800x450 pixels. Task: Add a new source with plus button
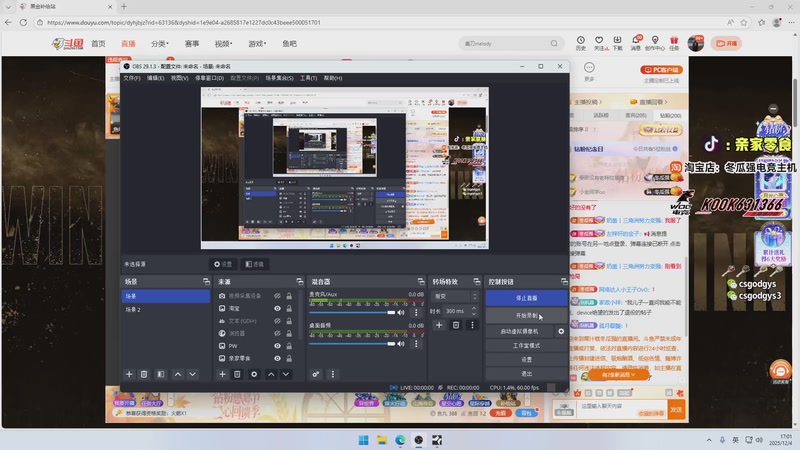222,374
